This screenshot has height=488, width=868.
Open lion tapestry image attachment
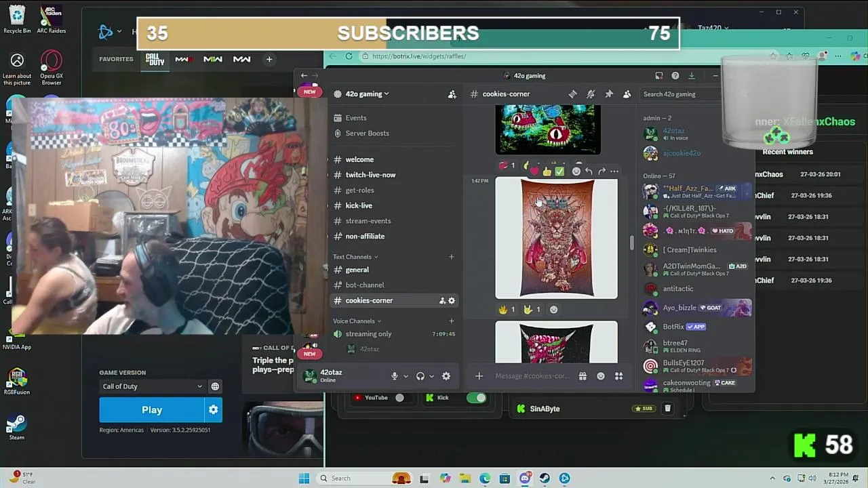pyautogui.click(x=557, y=238)
